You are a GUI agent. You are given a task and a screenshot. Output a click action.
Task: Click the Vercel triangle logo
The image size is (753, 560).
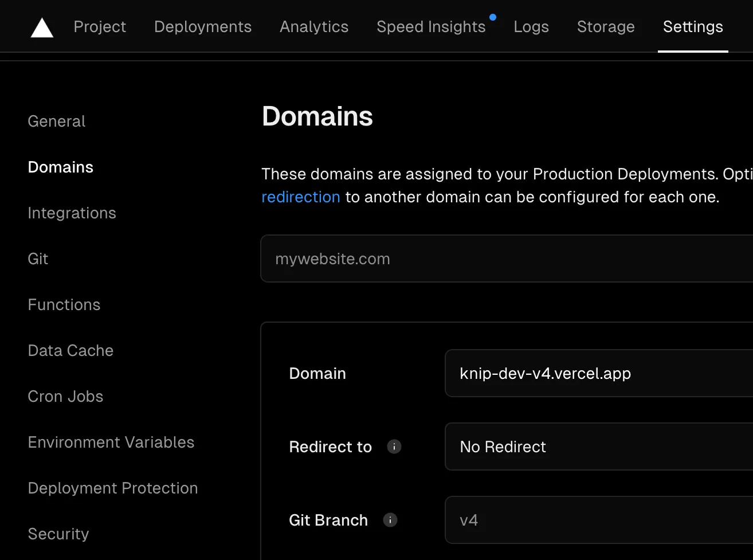[41, 26]
